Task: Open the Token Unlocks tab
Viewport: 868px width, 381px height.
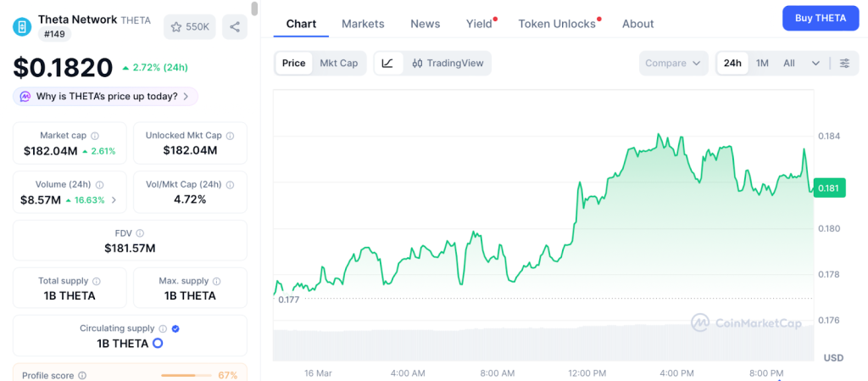Action: [557, 24]
